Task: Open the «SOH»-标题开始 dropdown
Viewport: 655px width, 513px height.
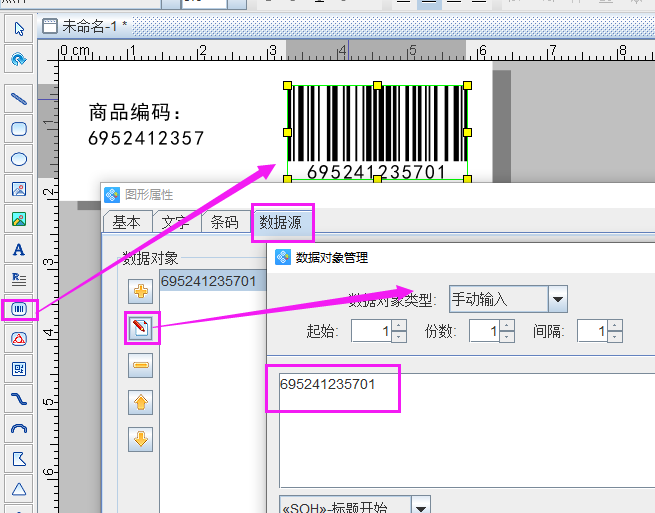Action: coord(421,507)
